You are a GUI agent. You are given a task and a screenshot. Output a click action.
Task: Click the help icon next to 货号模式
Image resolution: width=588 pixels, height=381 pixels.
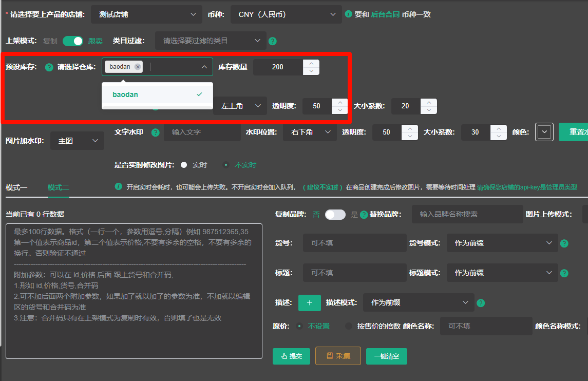click(564, 243)
